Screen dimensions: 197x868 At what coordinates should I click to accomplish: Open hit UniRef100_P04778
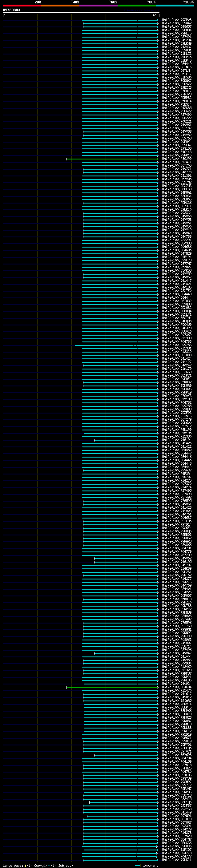(176, 853)
